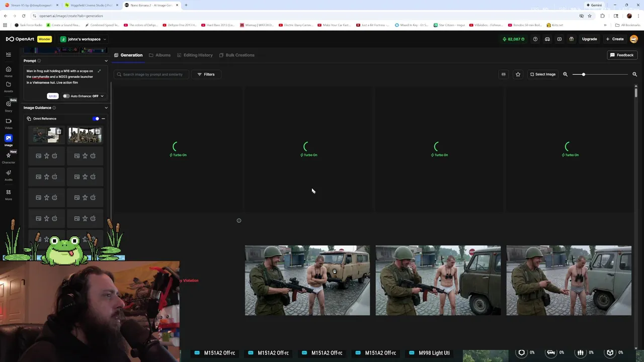644x362 pixels.
Task: Open the help question-mark icon
Action: pos(535,39)
